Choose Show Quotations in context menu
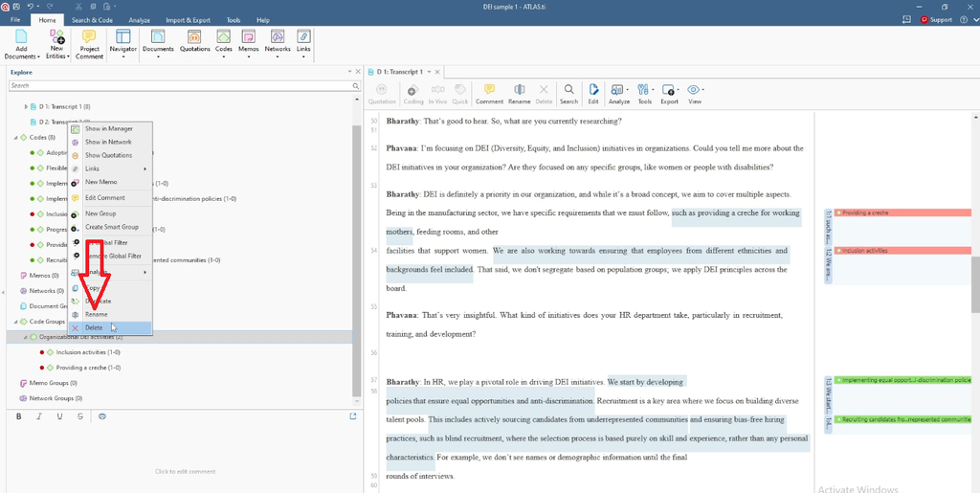The width and height of the screenshot is (980, 493). click(110, 156)
